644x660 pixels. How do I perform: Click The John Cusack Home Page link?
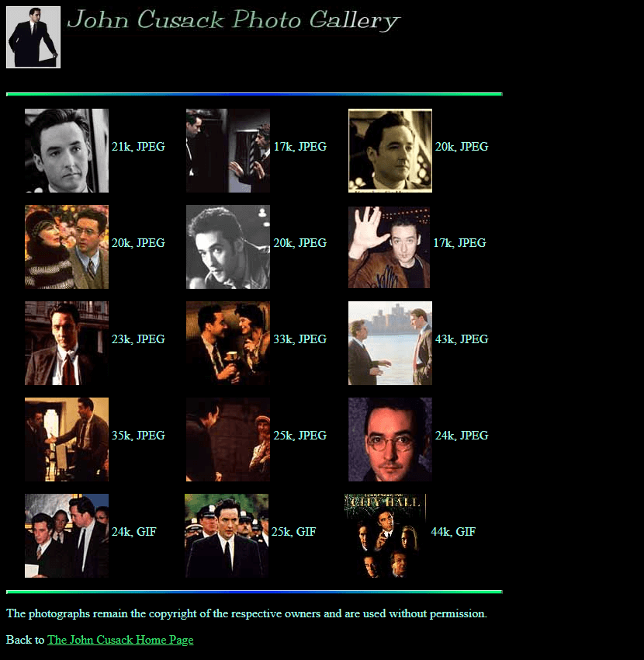tap(120, 640)
